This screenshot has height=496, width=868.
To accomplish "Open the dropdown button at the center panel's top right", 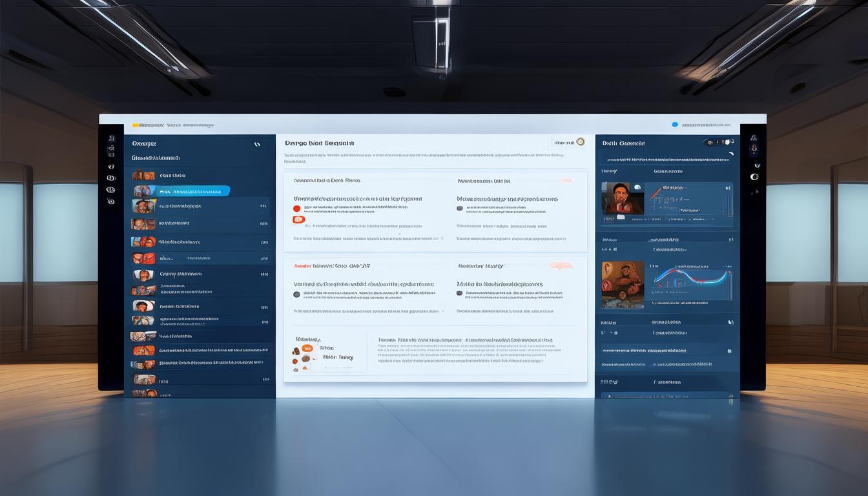I will (568, 142).
